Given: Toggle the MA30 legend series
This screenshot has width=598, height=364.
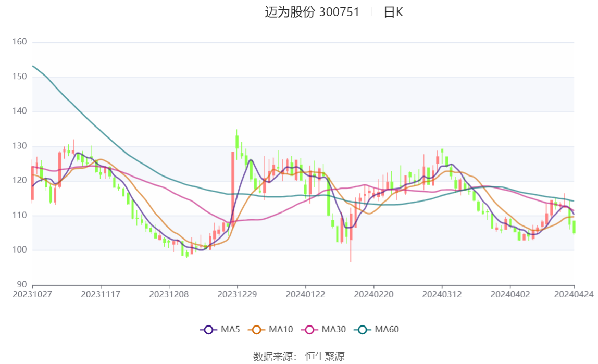Looking at the screenshot, I should (x=323, y=329).
